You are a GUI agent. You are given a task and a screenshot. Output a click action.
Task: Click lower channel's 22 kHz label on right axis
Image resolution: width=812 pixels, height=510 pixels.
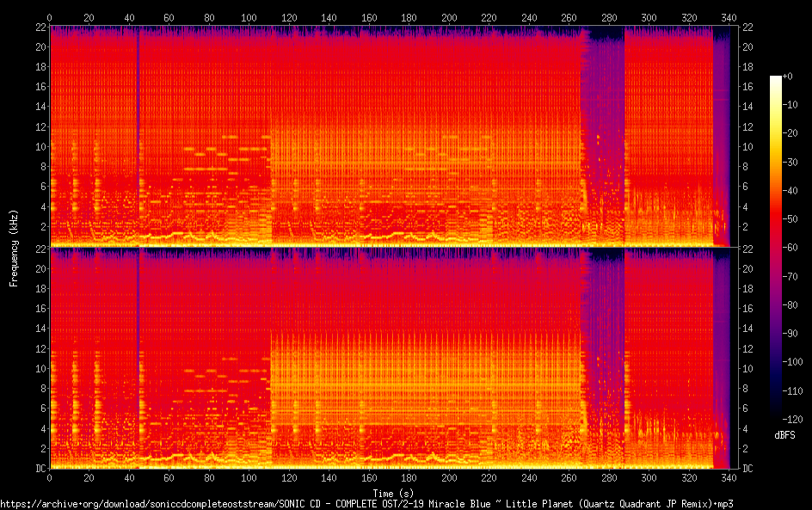click(x=747, y=249)
